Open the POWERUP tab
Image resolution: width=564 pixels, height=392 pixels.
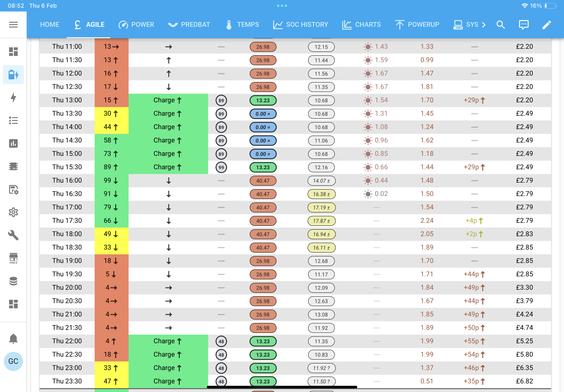pyautogui.click(x=417, y=25)
